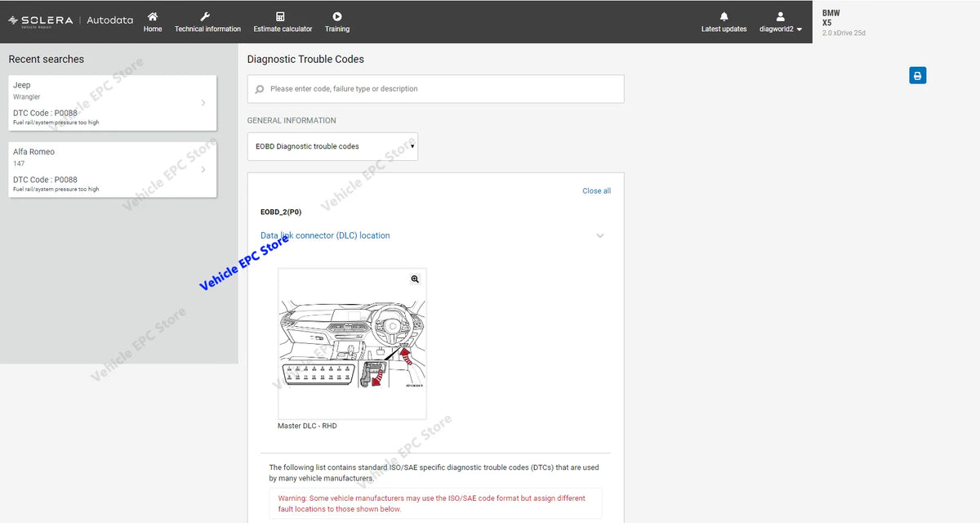Click the Close all link

[596, 191]
